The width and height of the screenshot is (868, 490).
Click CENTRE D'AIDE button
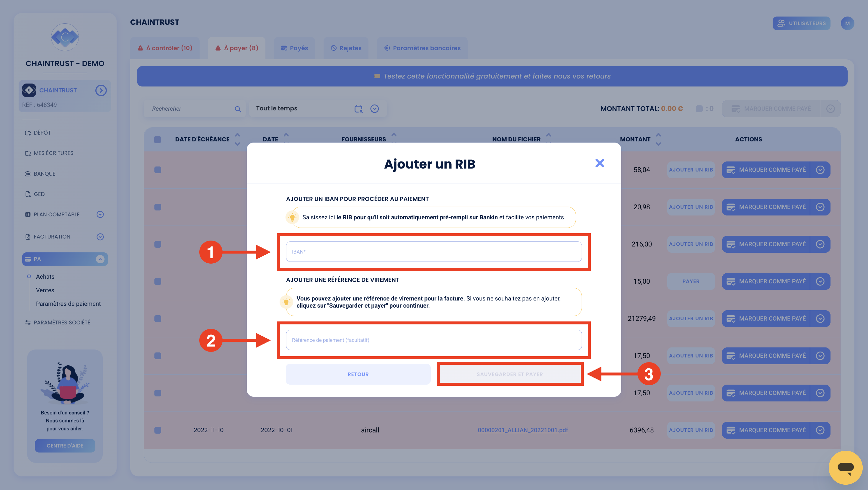[65, 445]
